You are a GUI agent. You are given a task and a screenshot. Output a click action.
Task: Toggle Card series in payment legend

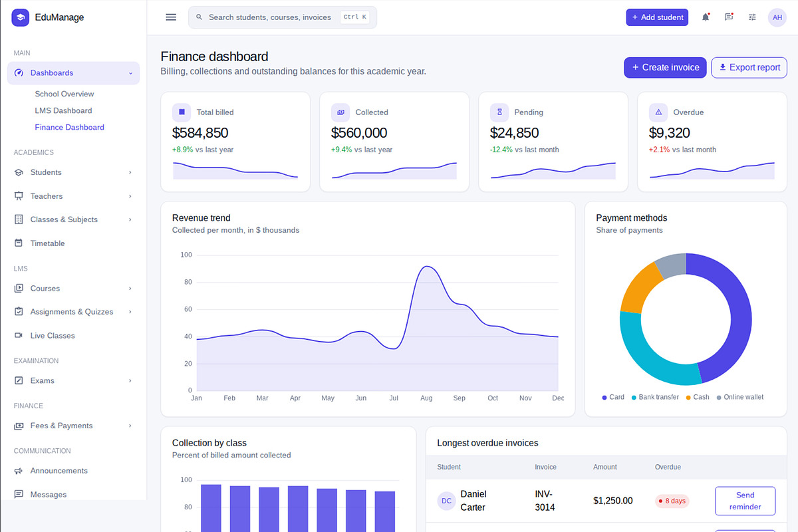tap(613, 397)
